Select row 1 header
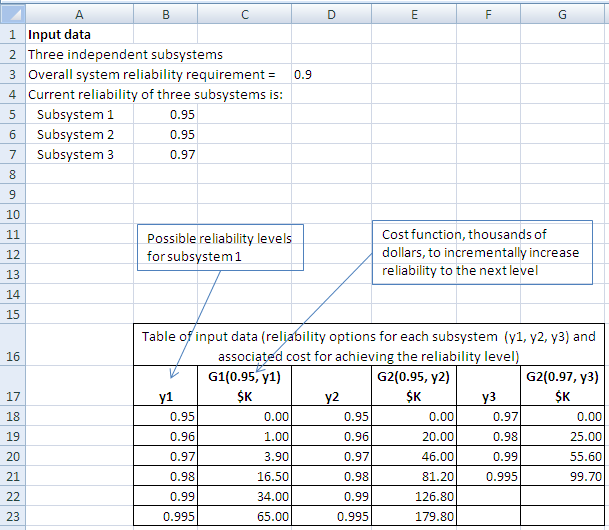Image resolution: width=609 pixels, height=530 pixels. tap(13, 34)
